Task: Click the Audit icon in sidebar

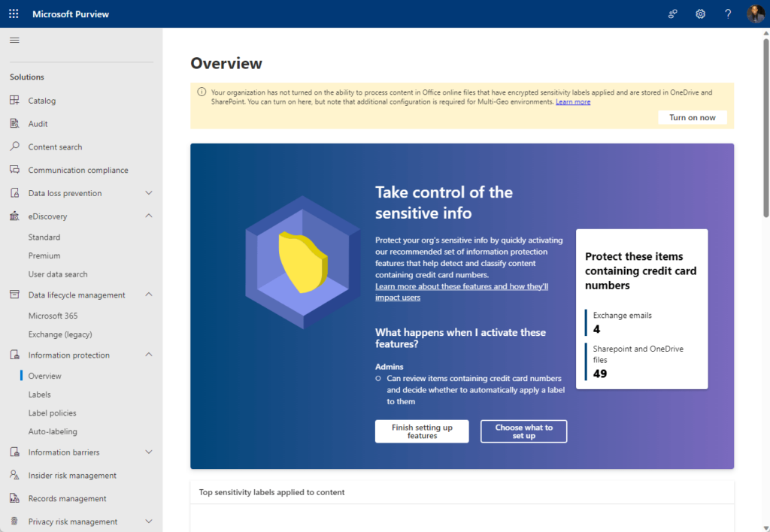Action: pyautogui.click(x=15, y=123)
